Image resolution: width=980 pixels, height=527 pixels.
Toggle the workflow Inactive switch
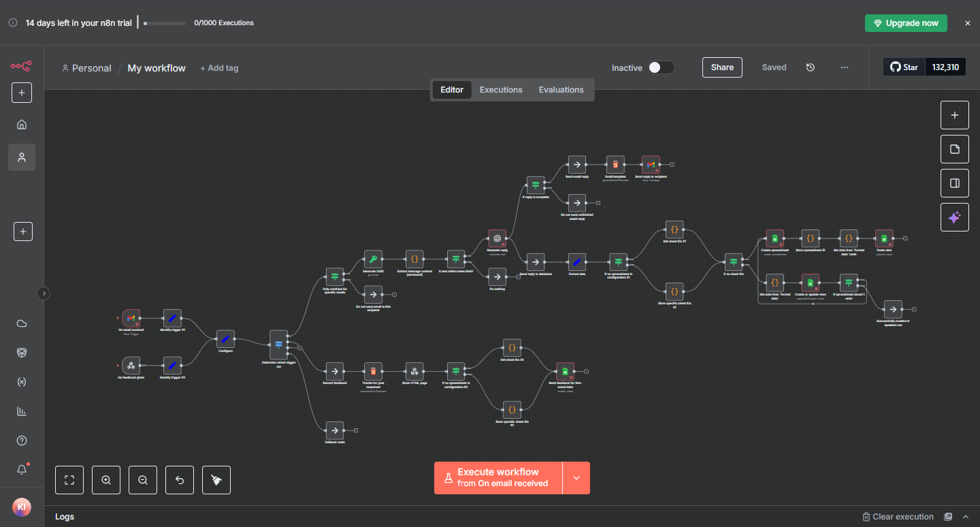660,67
